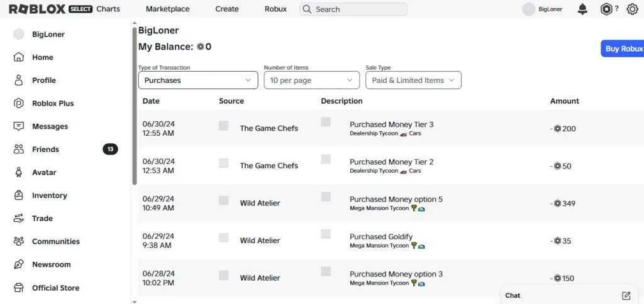Go to the Charts tab

click(x=108, y=9)
